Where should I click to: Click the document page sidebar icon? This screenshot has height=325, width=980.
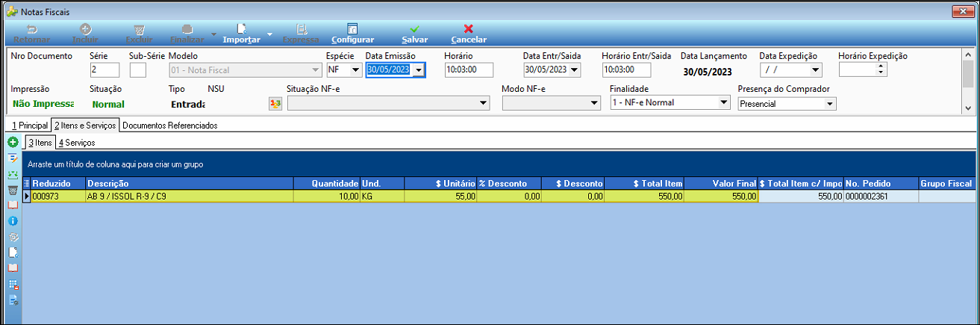coord(13,253)
